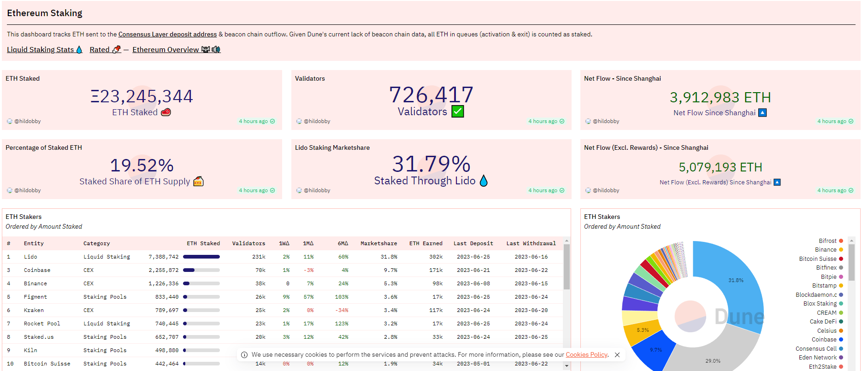This screenshot has height=371, width=868.
Task: Click the blue droplet icon beside Staked Through Lido
Action: 484,181
